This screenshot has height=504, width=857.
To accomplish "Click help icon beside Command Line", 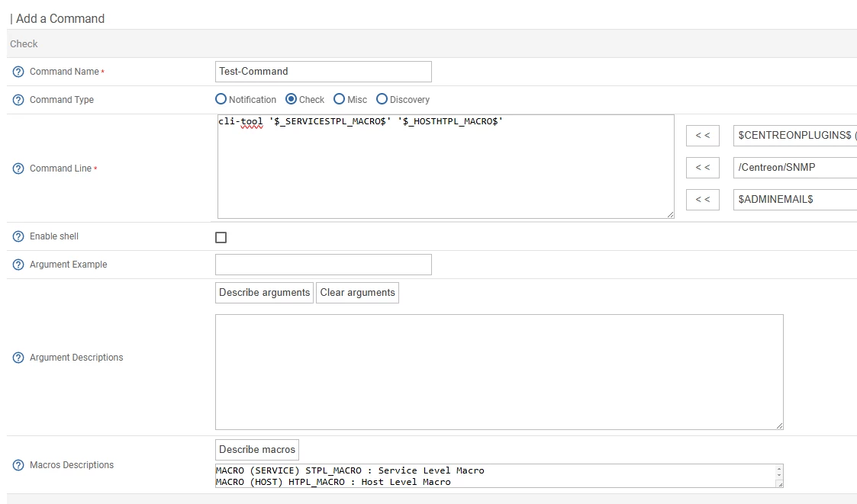I will click(x=18, y=169).
